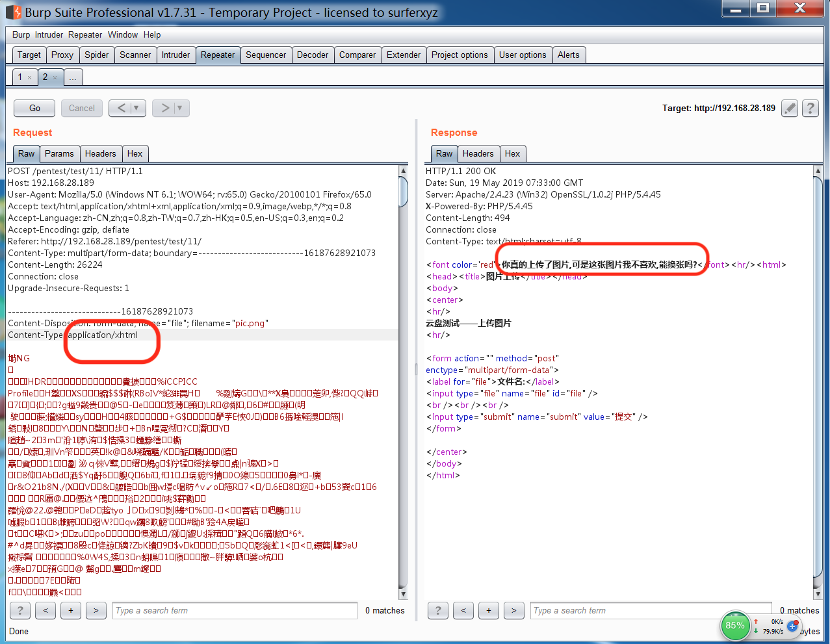Select the Hex tab in Request
Viewport: 830px width, 644px height.
coord(135,153)
